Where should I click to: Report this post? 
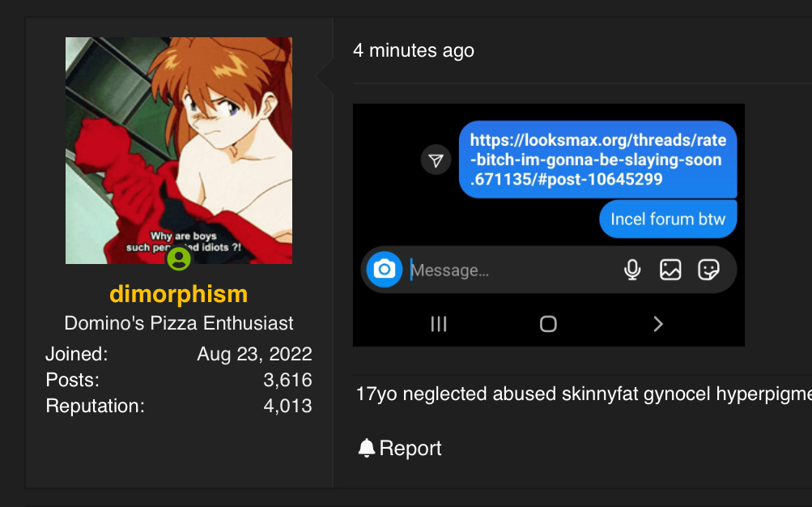pyautogui.click(x=400, y=448)
